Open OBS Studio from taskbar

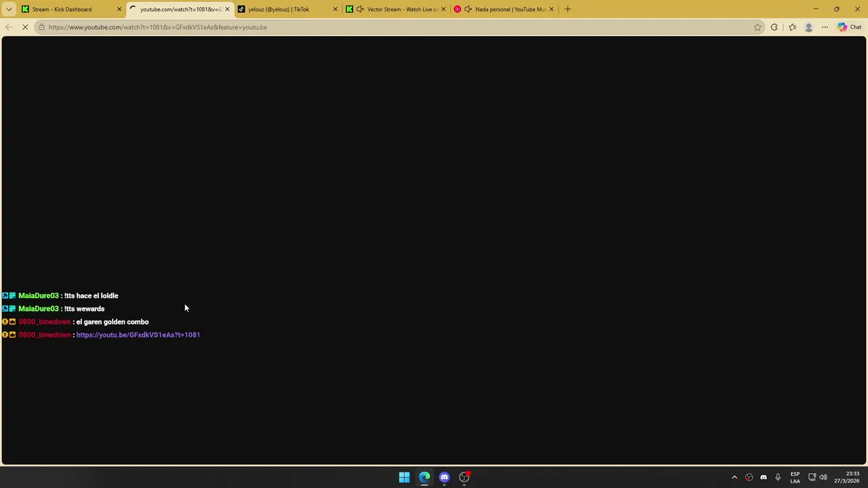coord(465,477)
